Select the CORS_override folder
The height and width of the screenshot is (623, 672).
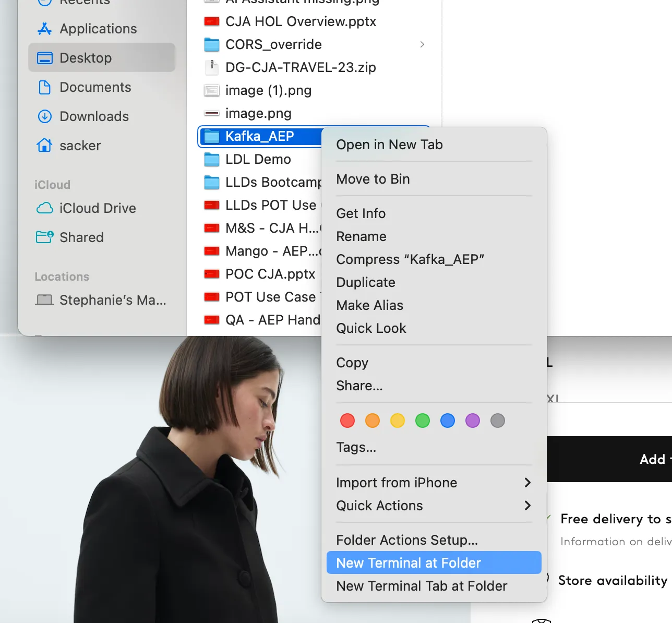(x=273, y=44)
